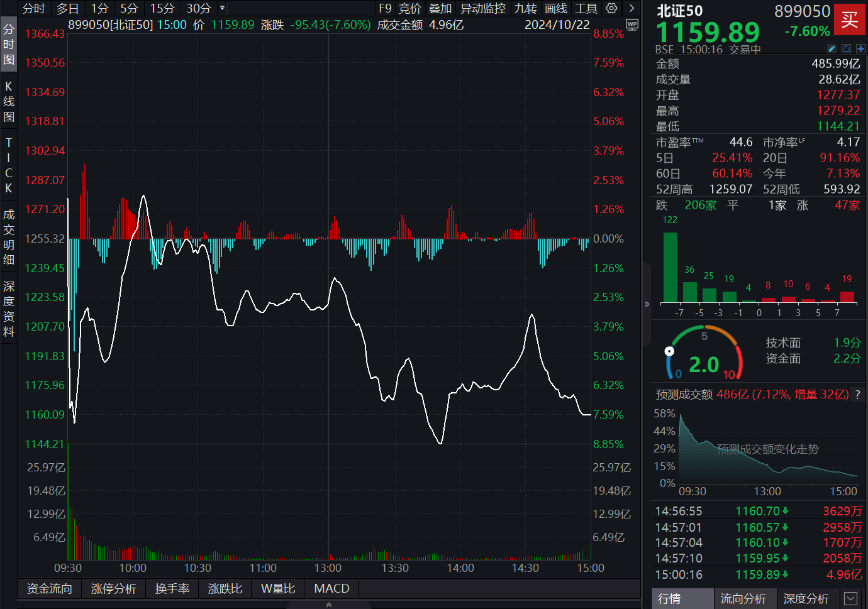Screen dimensions: 868x609
Task: Switch to 多日 multi-day view
Action: pos(68,8)
